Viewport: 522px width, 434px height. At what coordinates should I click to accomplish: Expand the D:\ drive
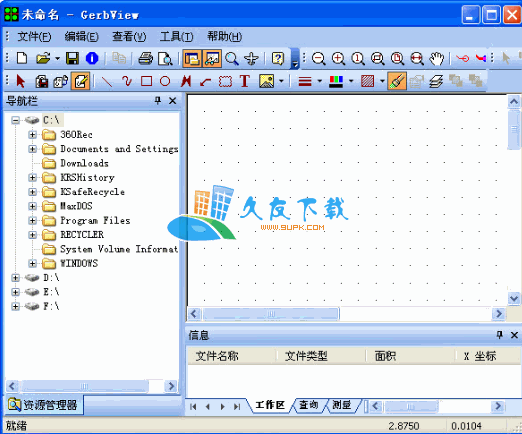15,278
